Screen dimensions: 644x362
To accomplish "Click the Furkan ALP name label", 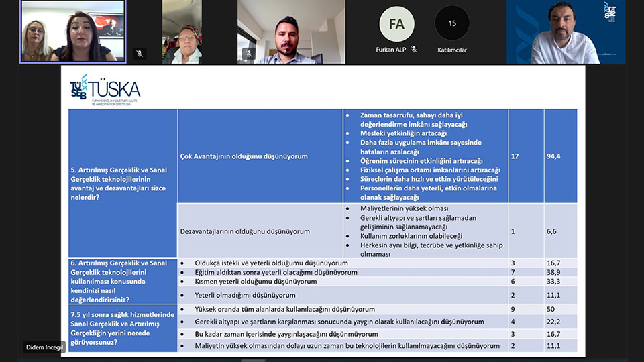I will [392, 50].
